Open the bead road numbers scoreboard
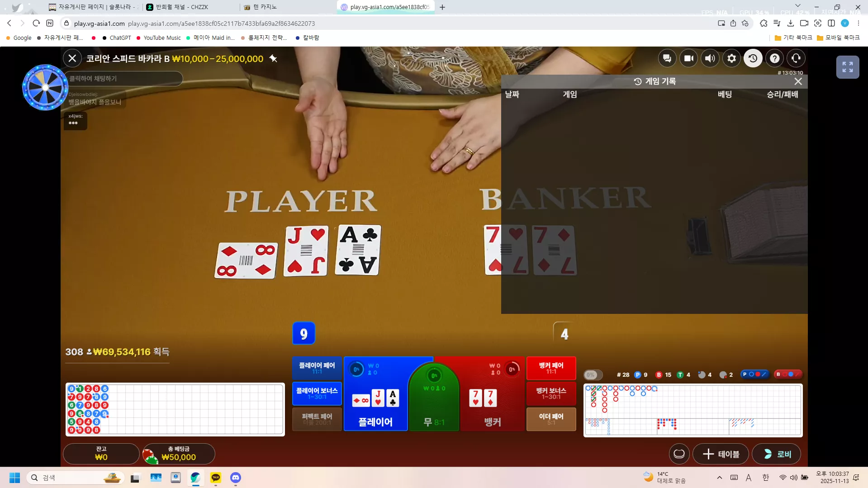 [175, 410]
